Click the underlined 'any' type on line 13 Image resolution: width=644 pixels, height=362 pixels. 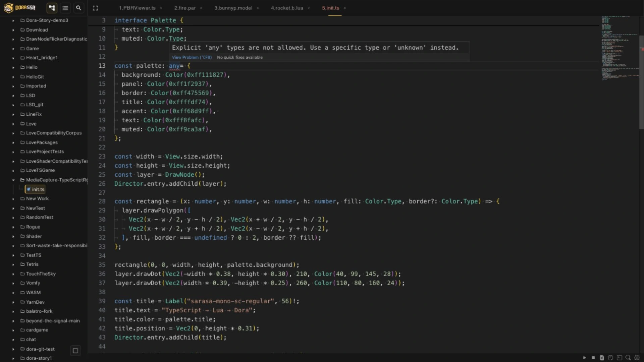click(174, 66)
